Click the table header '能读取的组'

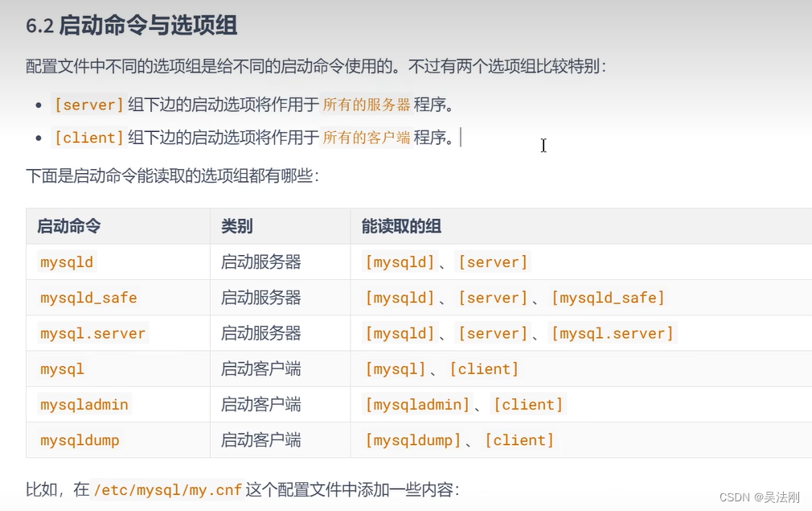point(401,226)
